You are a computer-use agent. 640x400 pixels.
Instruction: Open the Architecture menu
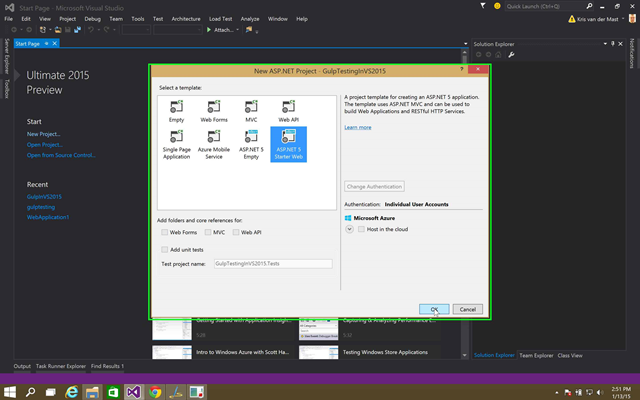tap(185, 18)
